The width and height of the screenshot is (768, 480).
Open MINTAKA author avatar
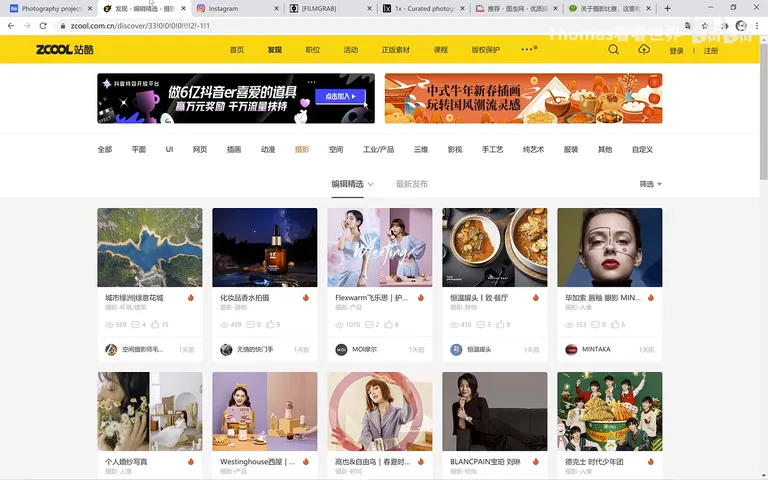(571, 350)
